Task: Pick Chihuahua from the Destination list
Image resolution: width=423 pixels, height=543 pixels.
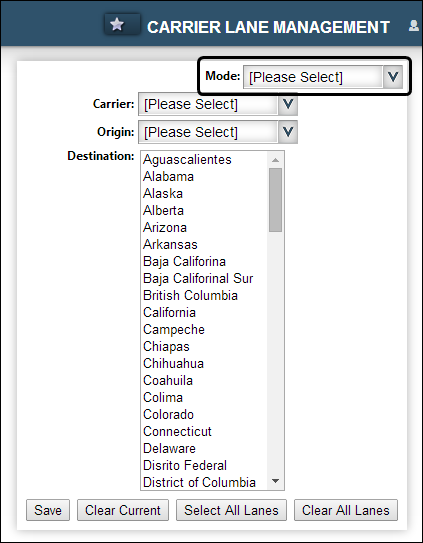Action: click(174, 363)
